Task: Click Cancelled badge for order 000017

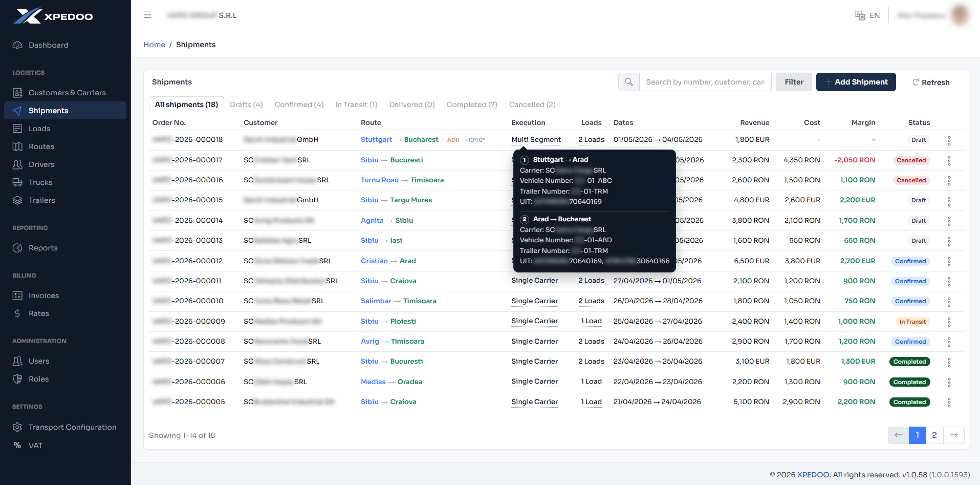Action: [911, 160]
